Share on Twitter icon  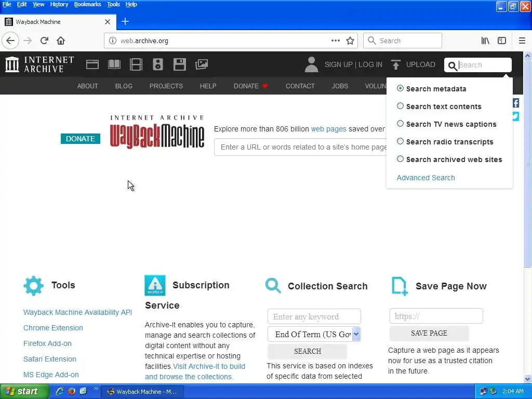[x=516, y=116]
